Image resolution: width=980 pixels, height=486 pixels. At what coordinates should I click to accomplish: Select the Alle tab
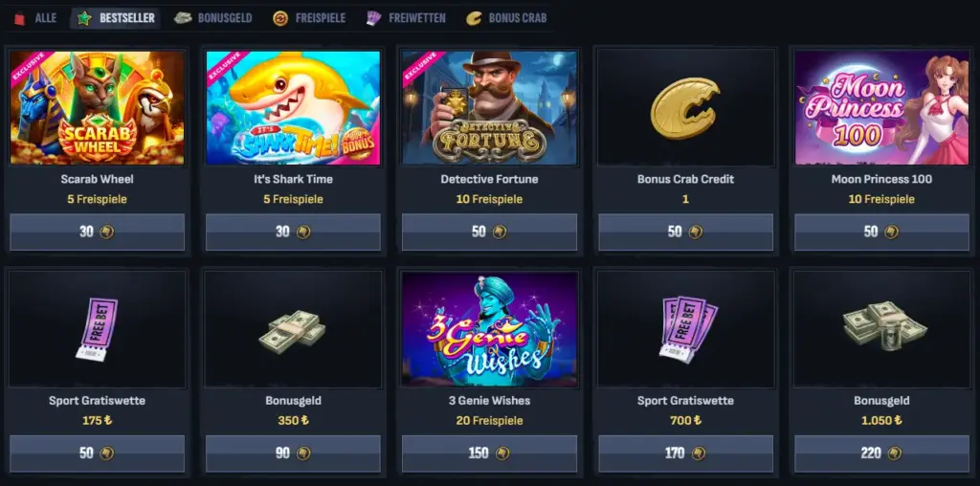tap(35, 19)
